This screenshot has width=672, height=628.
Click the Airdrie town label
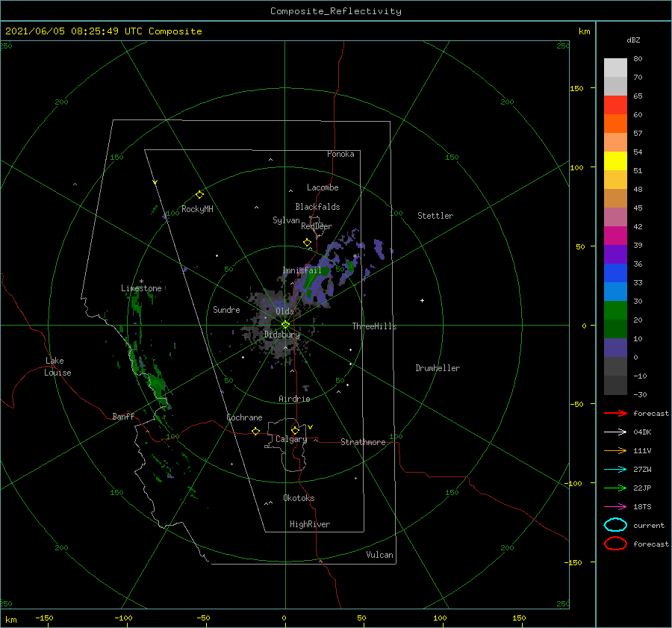pyautogui.click(x=294, y=399)
